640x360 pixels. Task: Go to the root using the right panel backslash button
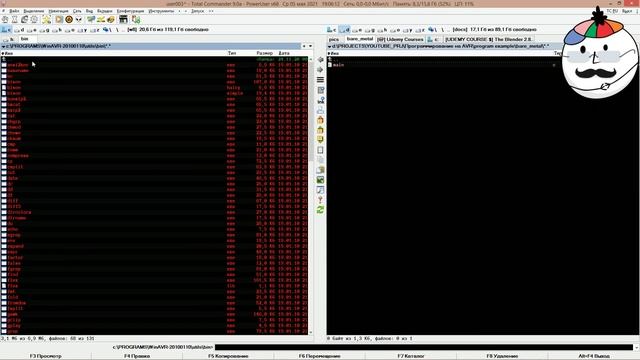point(442,30)
